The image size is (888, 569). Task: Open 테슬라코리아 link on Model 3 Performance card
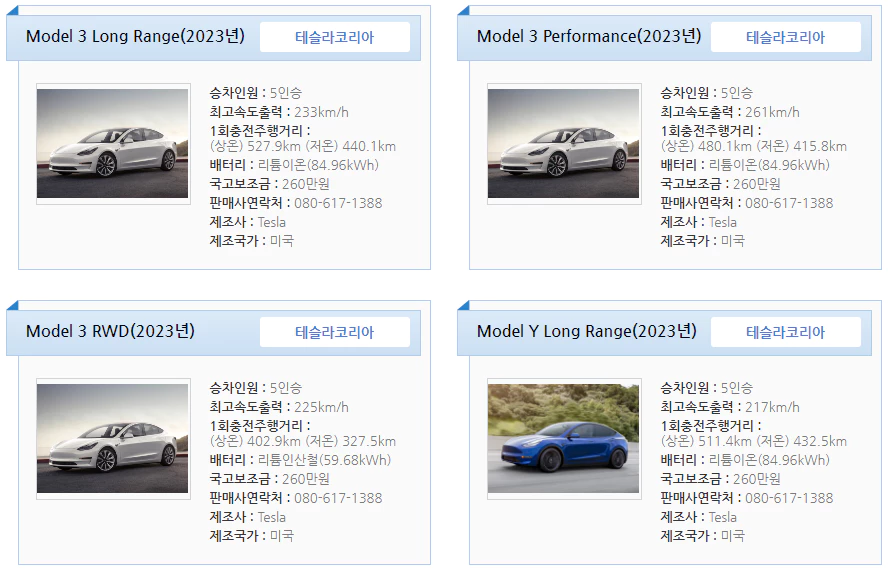[785, 37]
